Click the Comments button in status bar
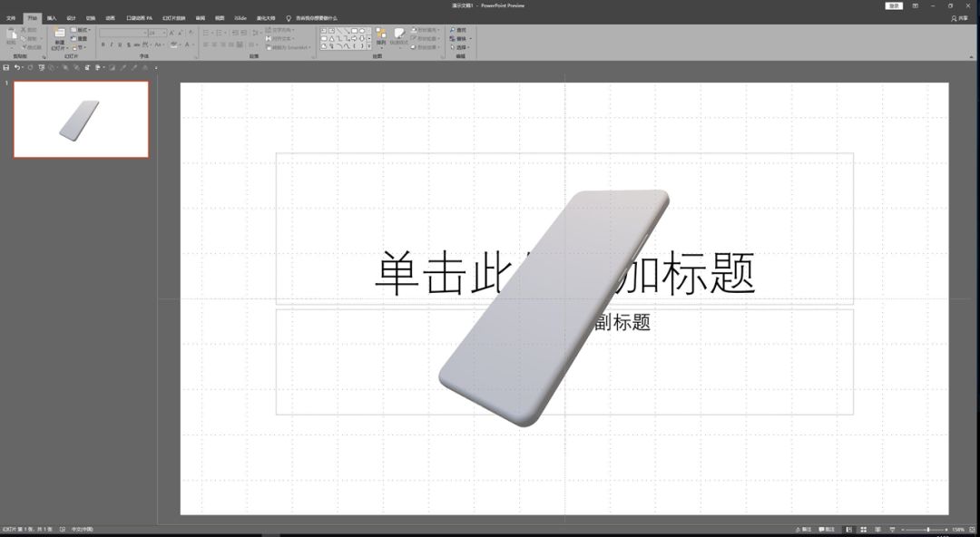This screenshot has width=980, height=537. pyautogui.click(x=827, y=530)
